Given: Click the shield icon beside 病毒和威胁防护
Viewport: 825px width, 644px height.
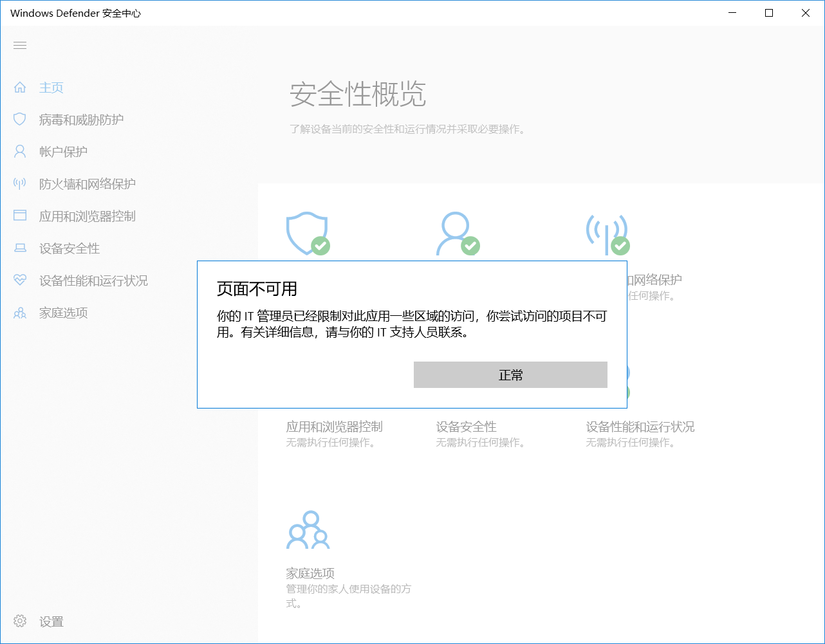Looking at the screenshot, I should click(20, 120).
